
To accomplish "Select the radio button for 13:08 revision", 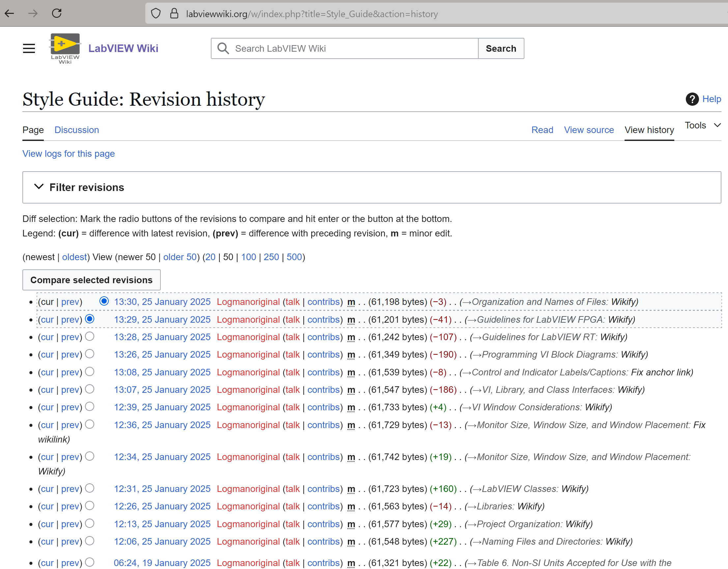I will pos(90,371).
